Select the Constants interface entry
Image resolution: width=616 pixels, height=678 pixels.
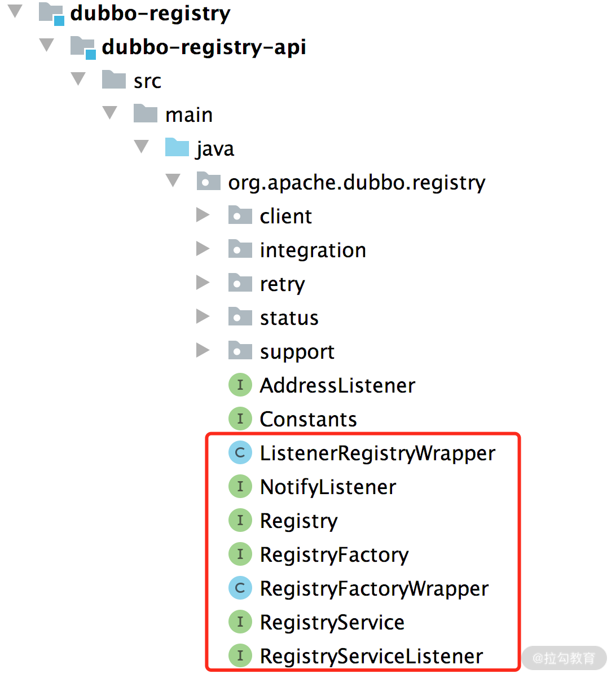(308, 420)
